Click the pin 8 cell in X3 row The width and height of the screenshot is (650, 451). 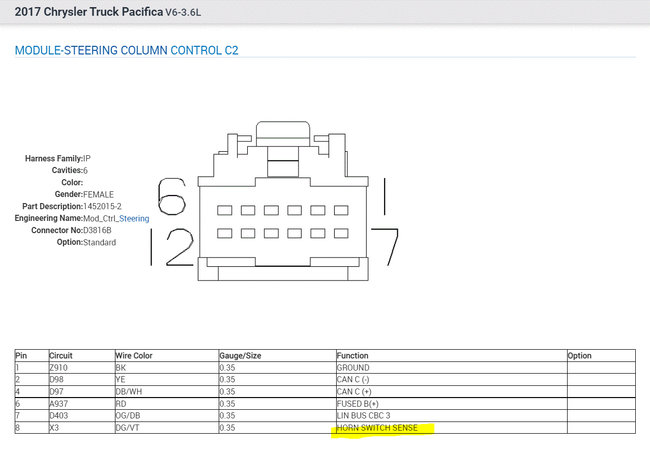point(32,428)
